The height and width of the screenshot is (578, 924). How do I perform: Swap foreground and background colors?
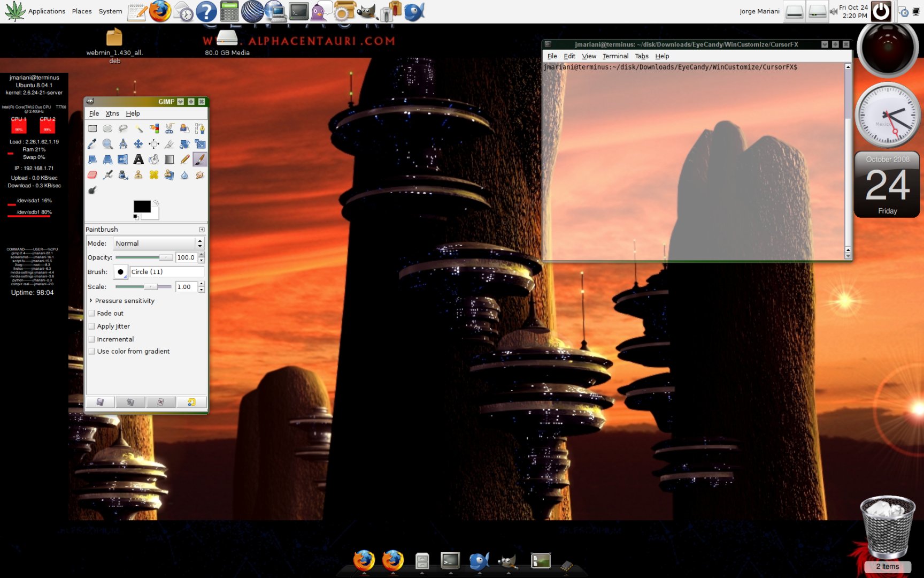coord(156,203)
